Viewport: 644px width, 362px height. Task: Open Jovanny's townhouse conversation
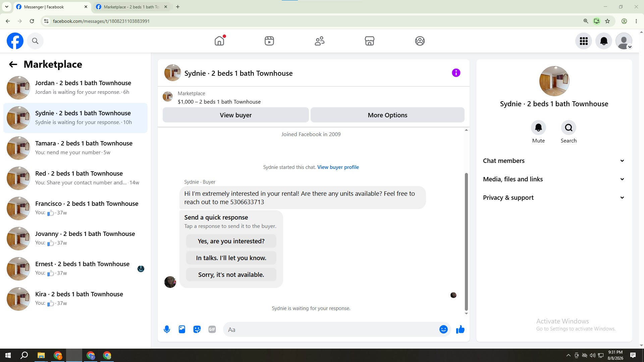point(75,238)
